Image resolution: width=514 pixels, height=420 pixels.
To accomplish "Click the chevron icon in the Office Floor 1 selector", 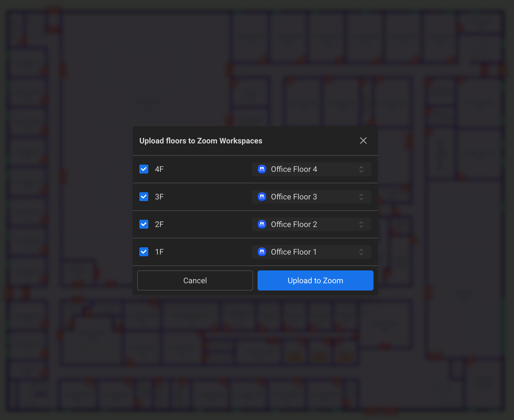I will tap(361, 252).
